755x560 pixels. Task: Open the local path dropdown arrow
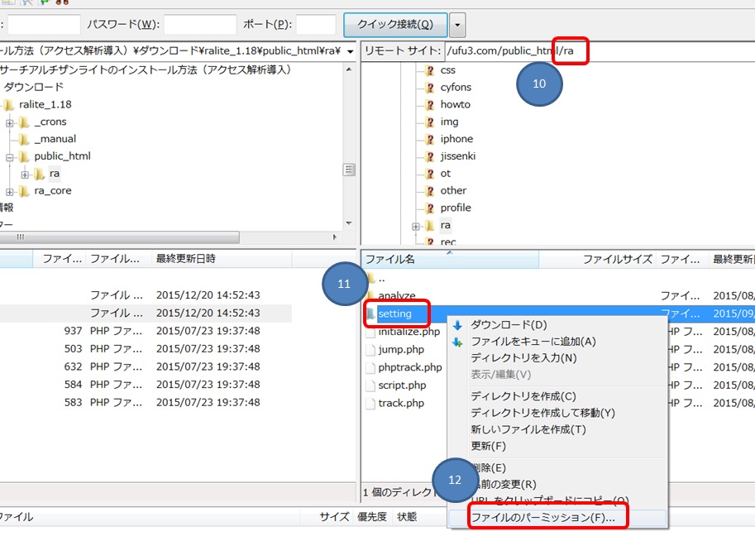pos(351,51)
